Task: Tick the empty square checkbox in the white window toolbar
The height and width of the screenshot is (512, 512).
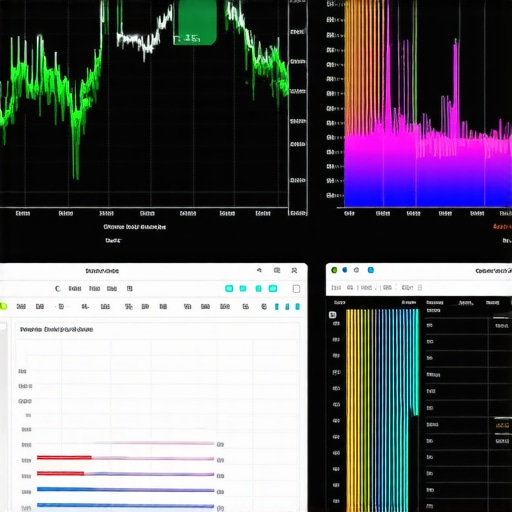Action: coord(296,289)
